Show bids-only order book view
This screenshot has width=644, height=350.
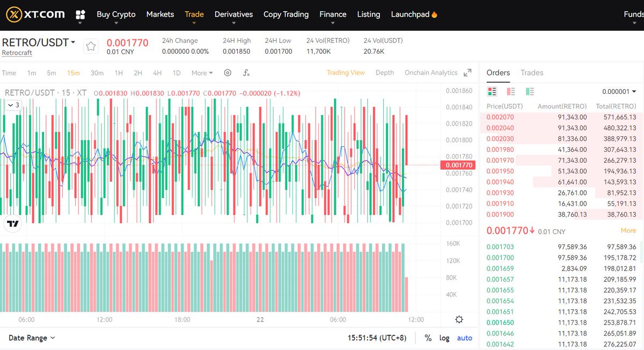click(x=530, y=92)
